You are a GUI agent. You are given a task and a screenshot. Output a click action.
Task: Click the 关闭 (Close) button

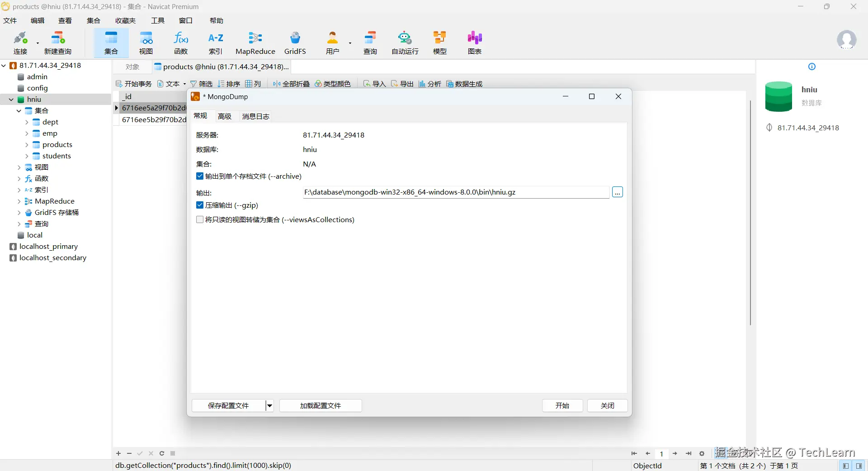click(608, 406)
